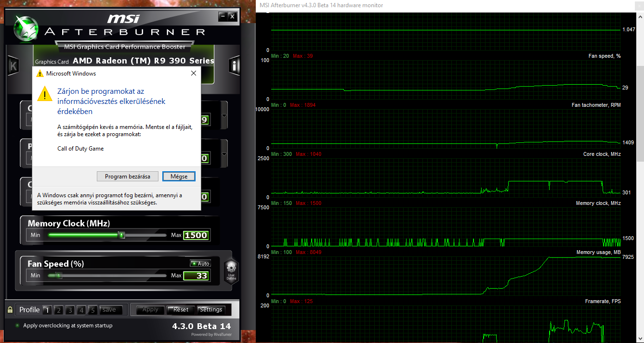The height and width of the screenshot is (343, 644).
Task: Click the current value 1.047 in monitor
Action: click(x=628, y=30)
